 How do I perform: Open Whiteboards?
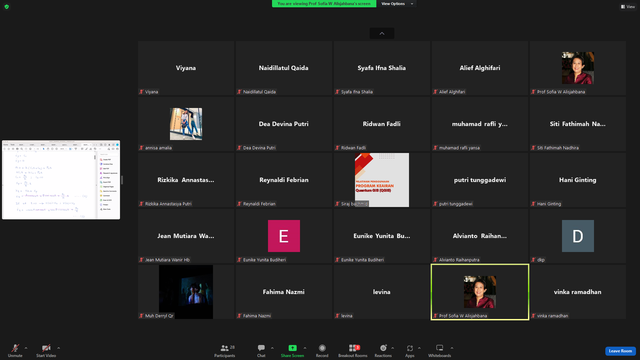(x=440, y=350)
